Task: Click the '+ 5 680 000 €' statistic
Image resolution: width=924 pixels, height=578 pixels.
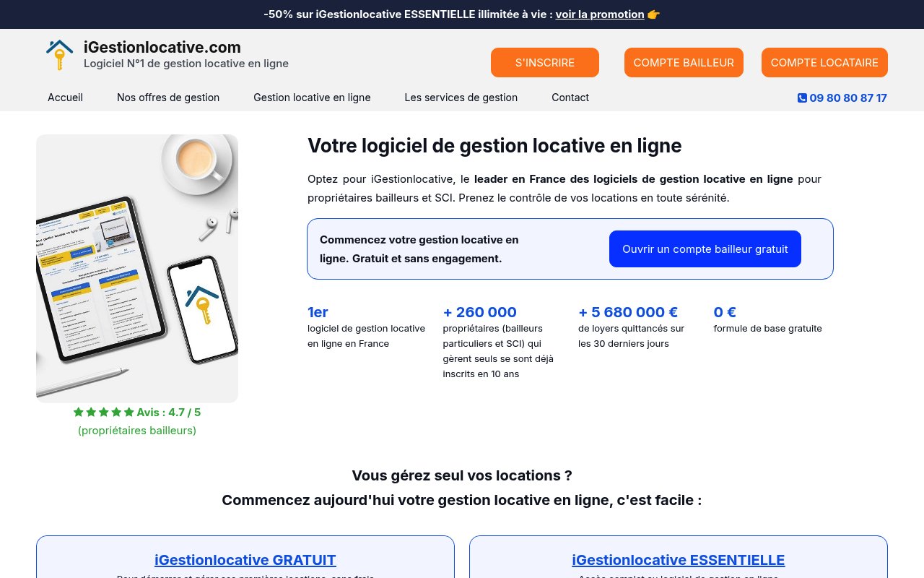Action: coord(628,312)
